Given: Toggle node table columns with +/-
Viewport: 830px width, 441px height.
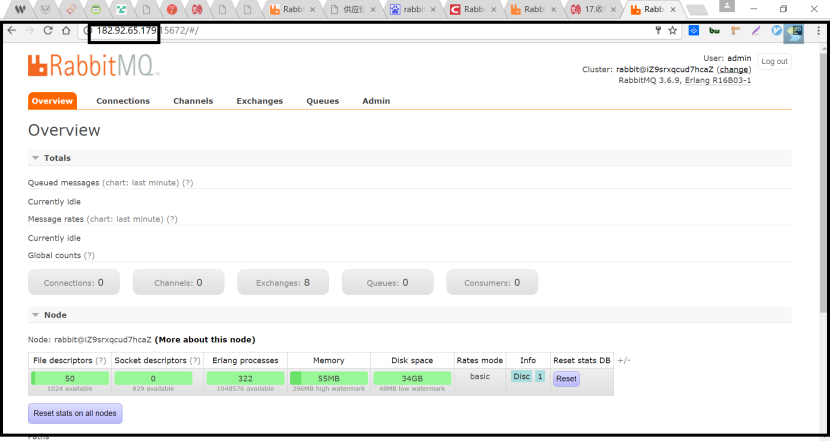Looking at the screenshot, I should (624, 360).
